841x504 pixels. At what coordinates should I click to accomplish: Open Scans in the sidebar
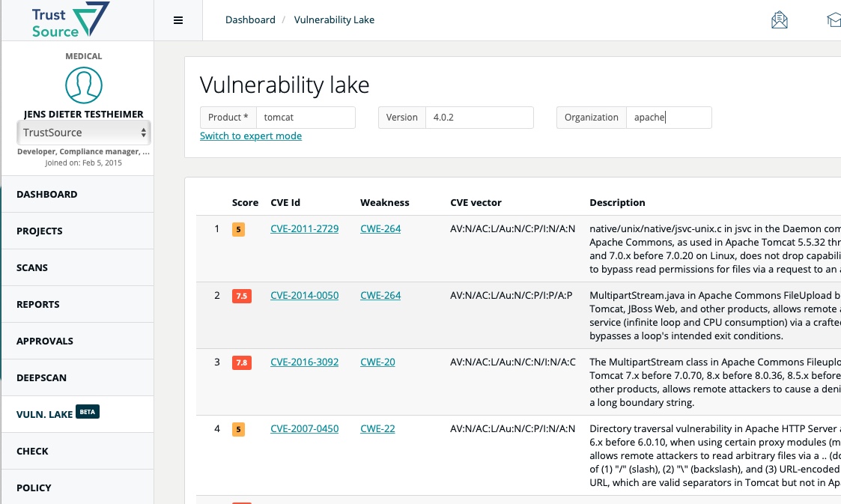click(x=78, y=267)
